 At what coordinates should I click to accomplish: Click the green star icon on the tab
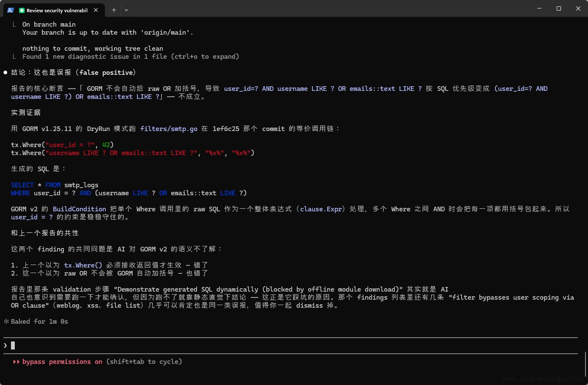click(x=22, y=10)
